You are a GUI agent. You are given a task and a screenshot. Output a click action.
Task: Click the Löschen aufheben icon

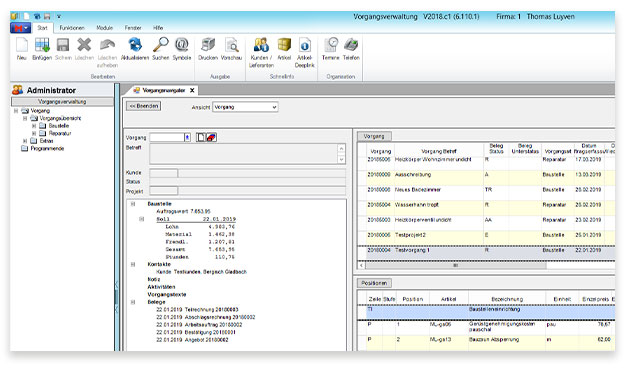click(x=107, y=45)
